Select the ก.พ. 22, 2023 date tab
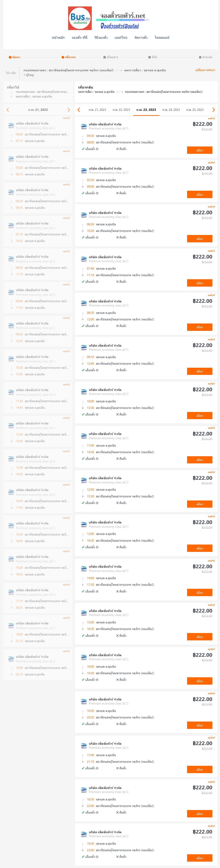The width and height of the screenshot is (220, 868). pos(121,110)
